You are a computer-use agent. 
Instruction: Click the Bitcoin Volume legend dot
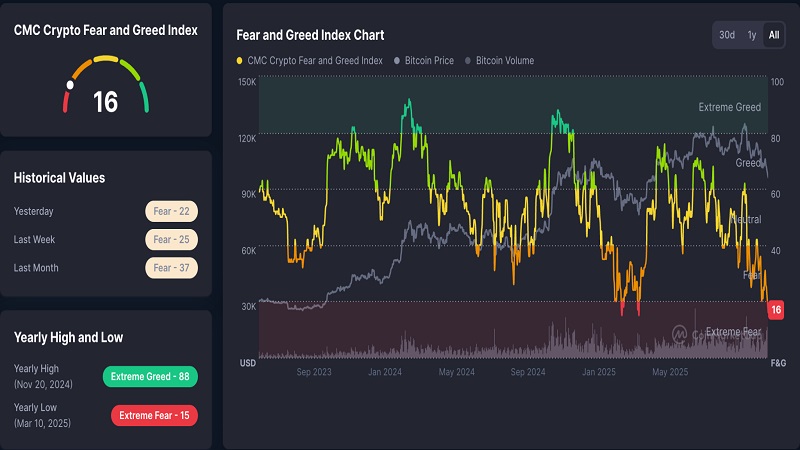pos(468,61)
